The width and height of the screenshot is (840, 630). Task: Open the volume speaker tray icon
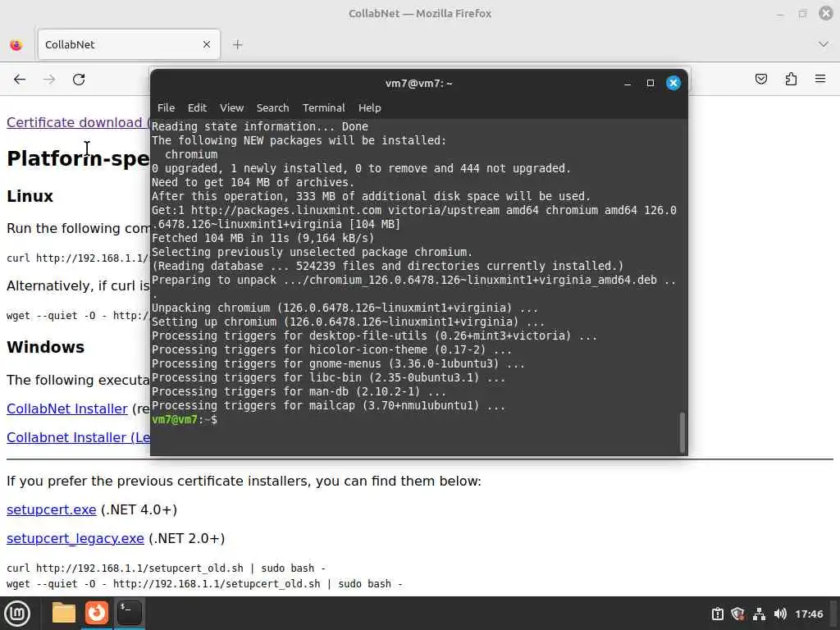780,614
